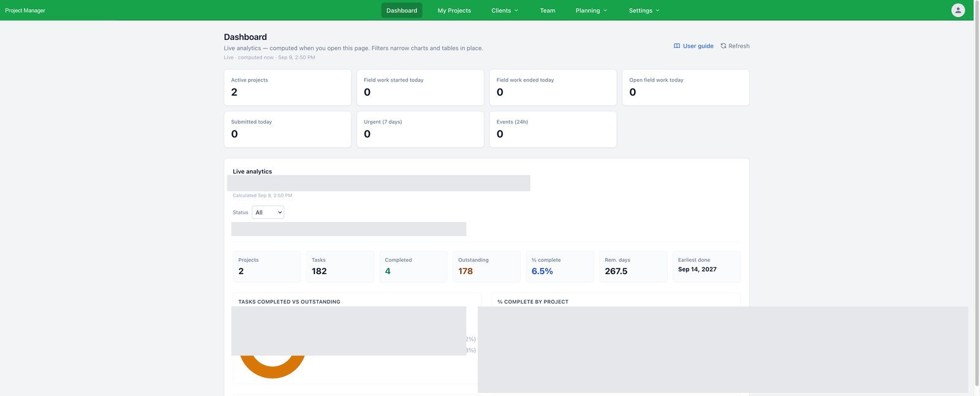Click the Earliest done Sep 14, 2027 date
The width and height of the screenshot is (980, 396).
pyautogui.click(x=697, y=269)
